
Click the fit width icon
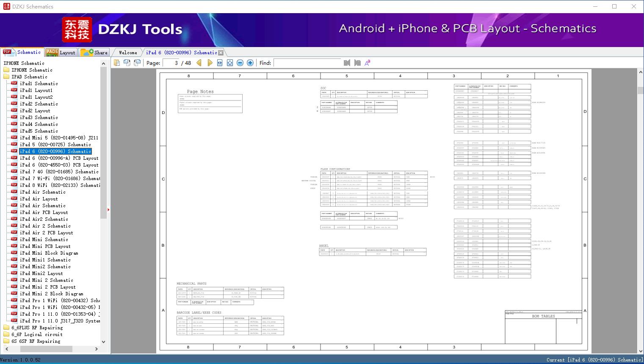tap(220, 63)
